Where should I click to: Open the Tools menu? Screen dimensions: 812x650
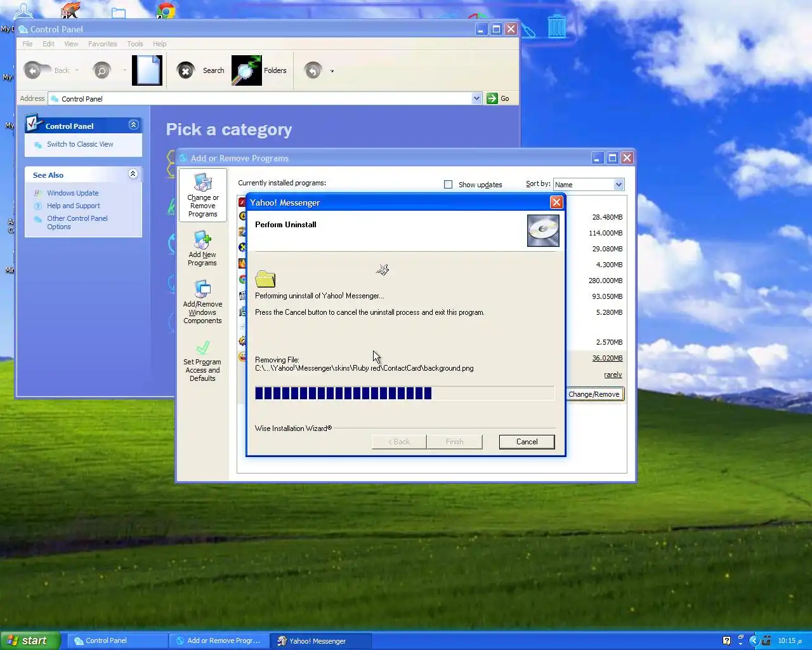point(134,44)
